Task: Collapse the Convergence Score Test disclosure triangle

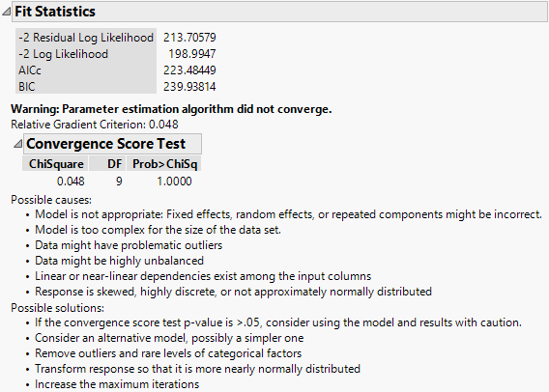Action: pos(17,144)
